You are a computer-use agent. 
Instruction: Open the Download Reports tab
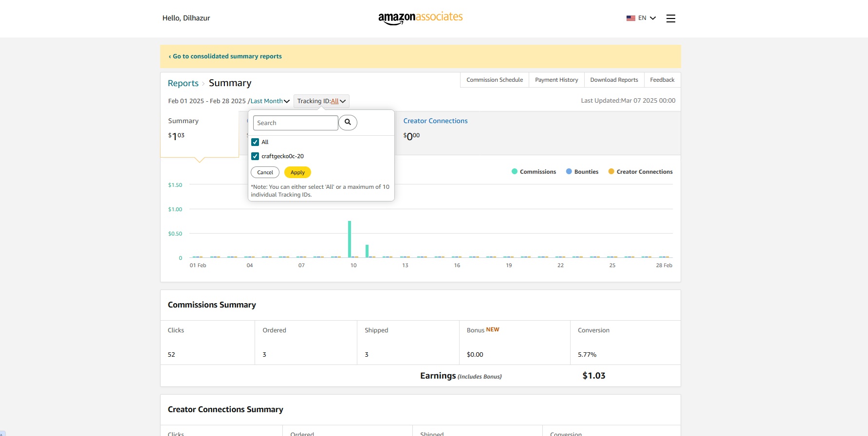[614, 80]
